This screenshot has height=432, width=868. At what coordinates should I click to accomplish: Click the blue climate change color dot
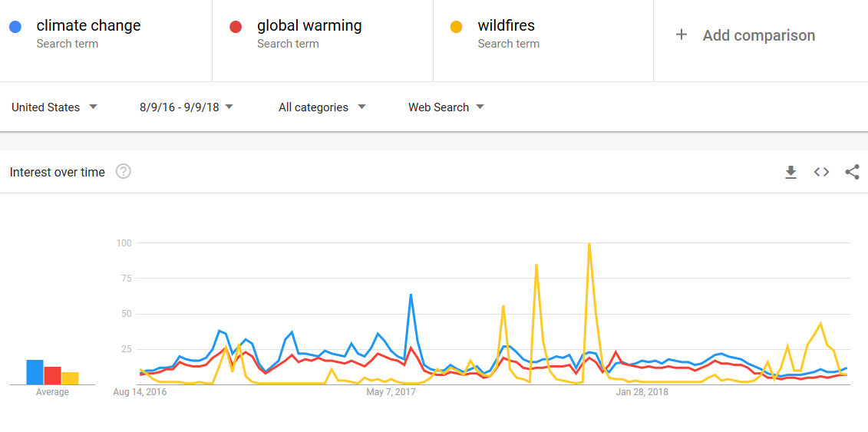coord(15,28)
